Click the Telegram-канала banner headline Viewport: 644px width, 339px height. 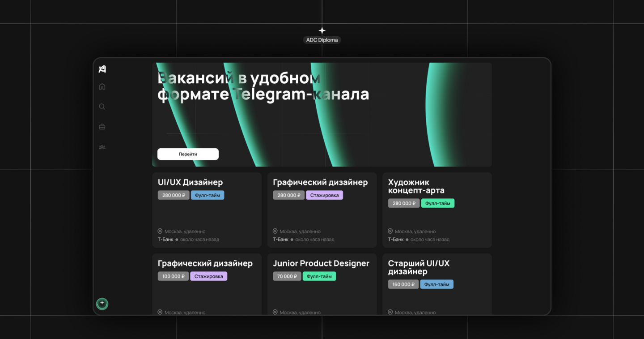[263, 86]
